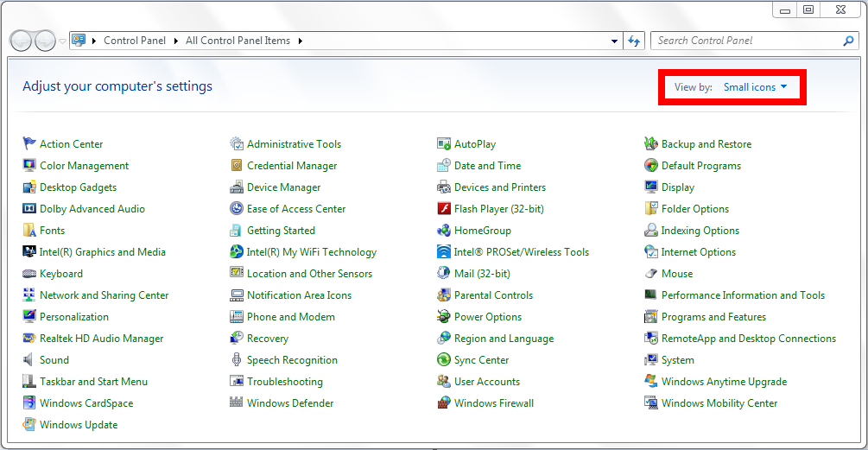This screenshot has height=450, width=868.
Task: Open Windows Mobility Center
Action: [x=719, y=403]
